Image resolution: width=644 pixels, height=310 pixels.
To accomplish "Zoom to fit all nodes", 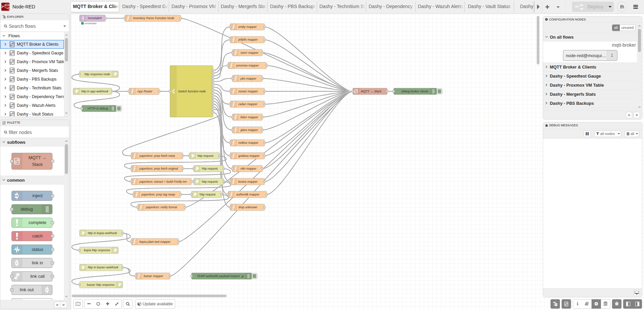I will click(117, 304).
